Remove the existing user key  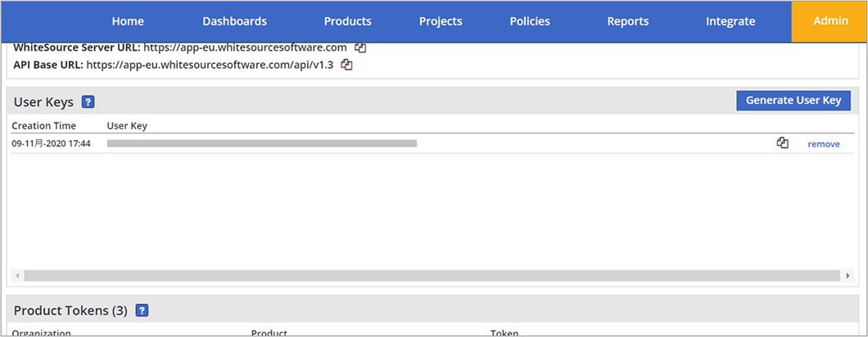[x=824, y=144]
